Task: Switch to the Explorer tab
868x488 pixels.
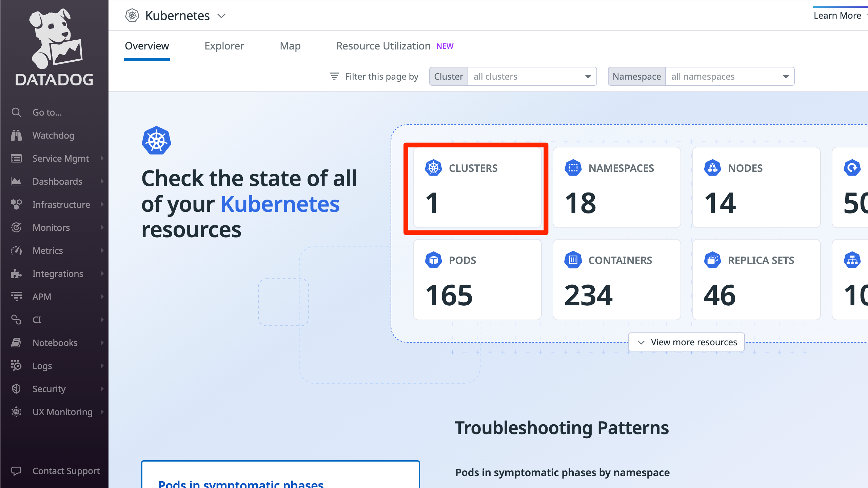Action: tap(224, 46)
